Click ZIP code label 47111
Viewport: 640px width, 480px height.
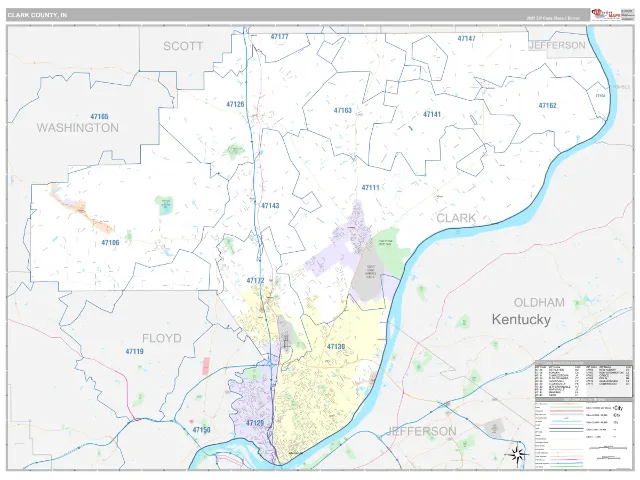(x=371, y=188)
